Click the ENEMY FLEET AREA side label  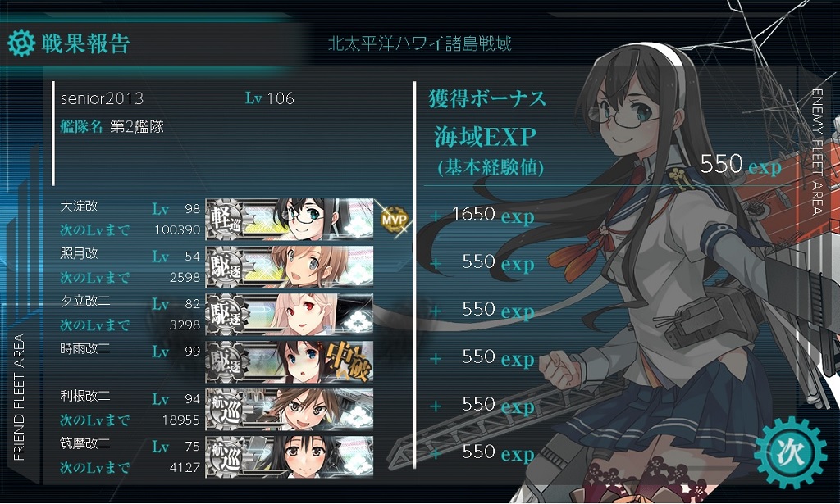click(x=818, y=152)
